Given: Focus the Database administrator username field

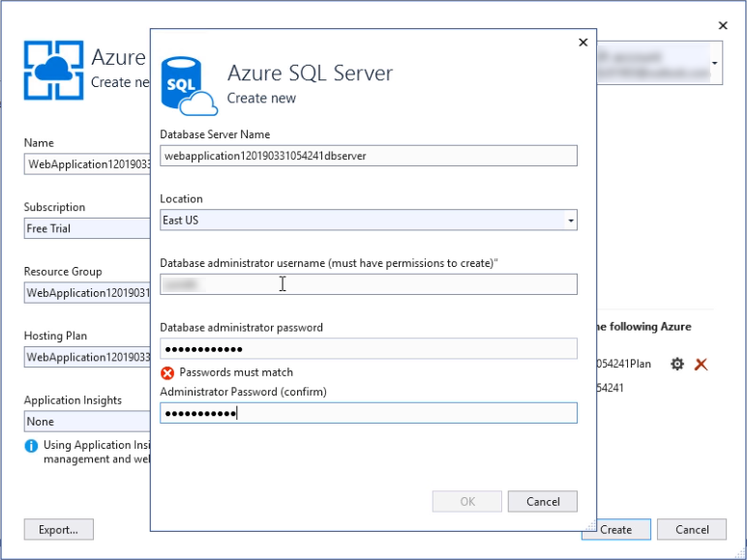Looking at the screenshot, I should pyautogui.click(x=368, y=284).
